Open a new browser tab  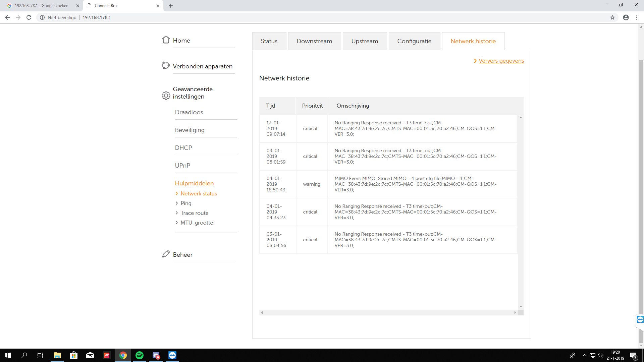point(171,6)
